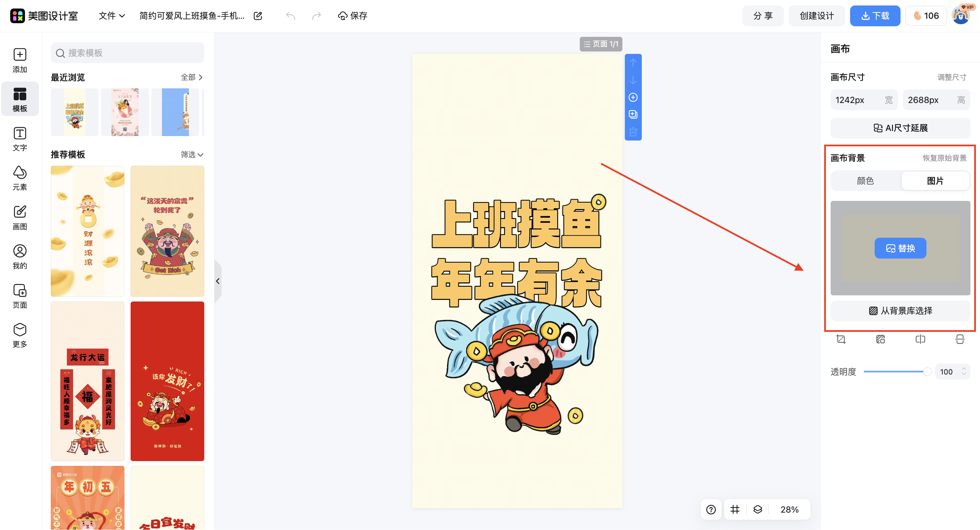Open the 页面 panel
Screen dimensions: 980x530
tap(20, 296)
